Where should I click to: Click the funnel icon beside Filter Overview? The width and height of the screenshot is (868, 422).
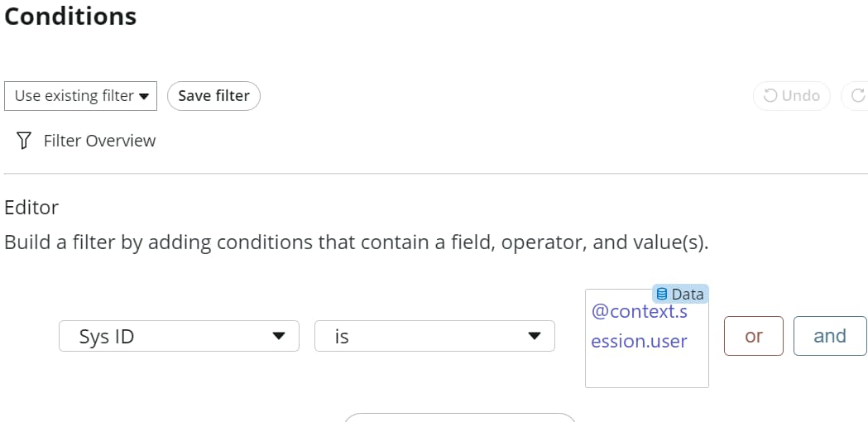pos(23,141)
